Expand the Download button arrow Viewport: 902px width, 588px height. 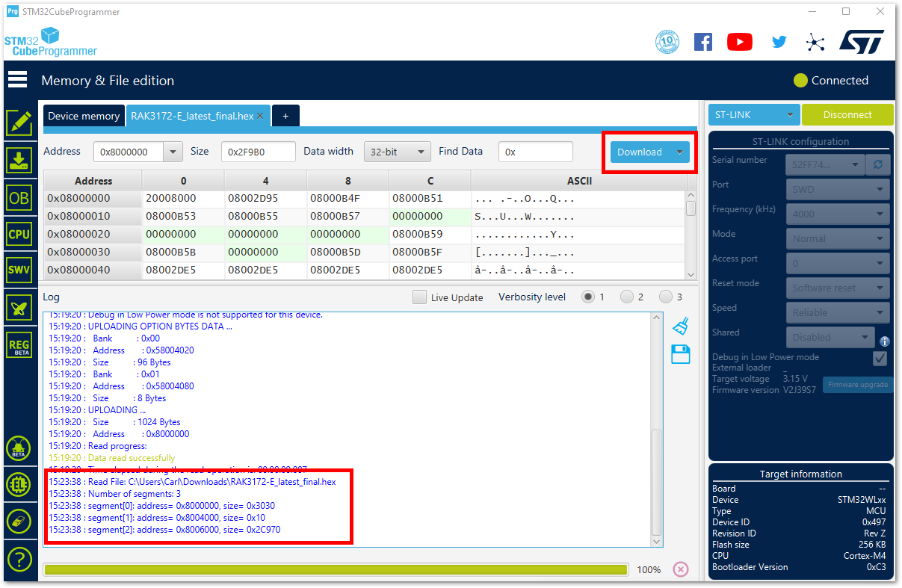tap(679, 152)
